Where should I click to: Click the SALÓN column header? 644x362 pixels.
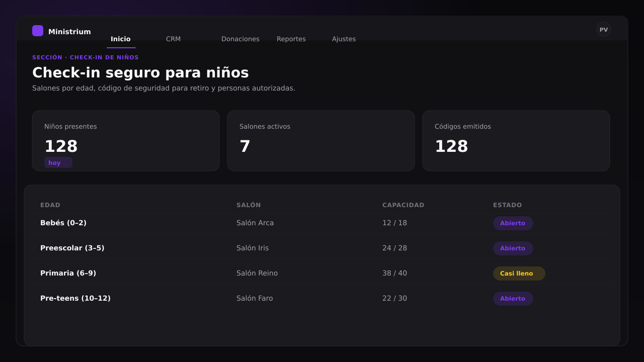pyautogui.click(x=249, y=205)
